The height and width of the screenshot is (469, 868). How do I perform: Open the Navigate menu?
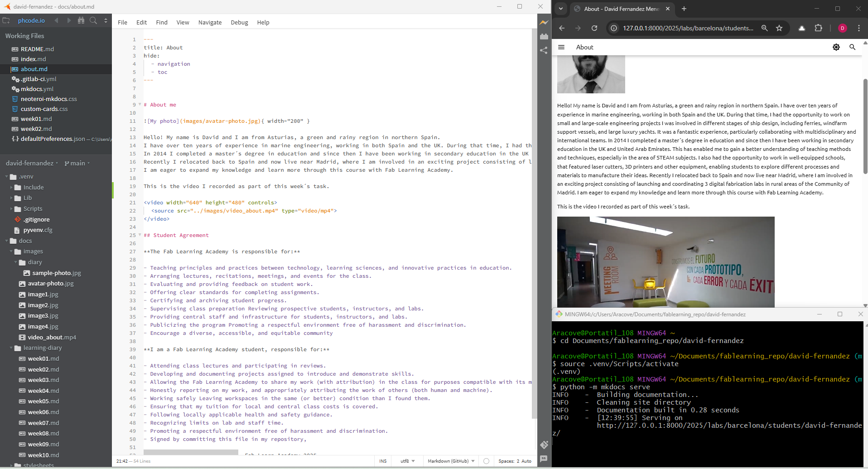210,22
